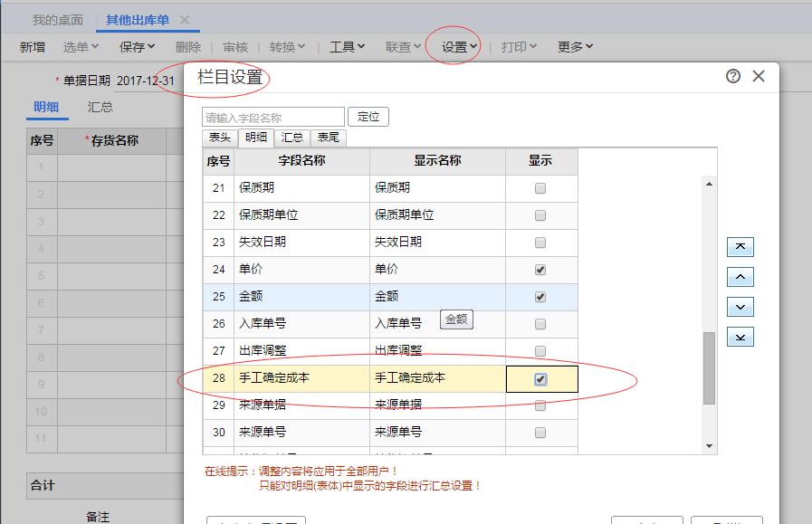The height and width of the screenshot is (524, 812).
Task: Expand the 工具 dropdown menu
Action: 347,47
